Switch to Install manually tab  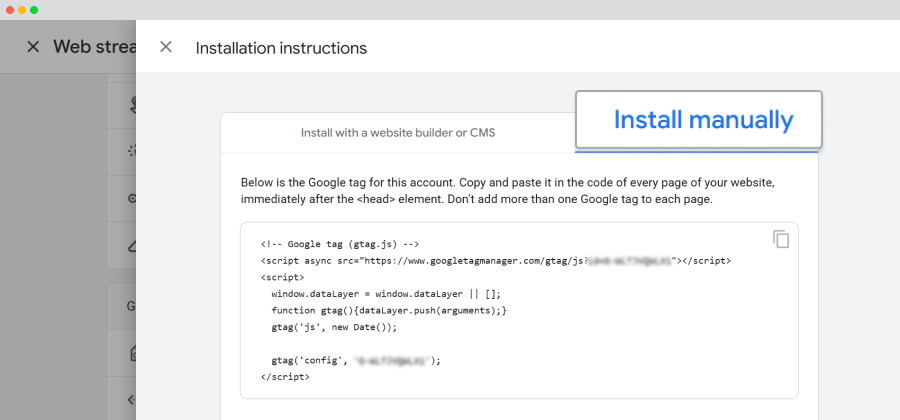699,120
